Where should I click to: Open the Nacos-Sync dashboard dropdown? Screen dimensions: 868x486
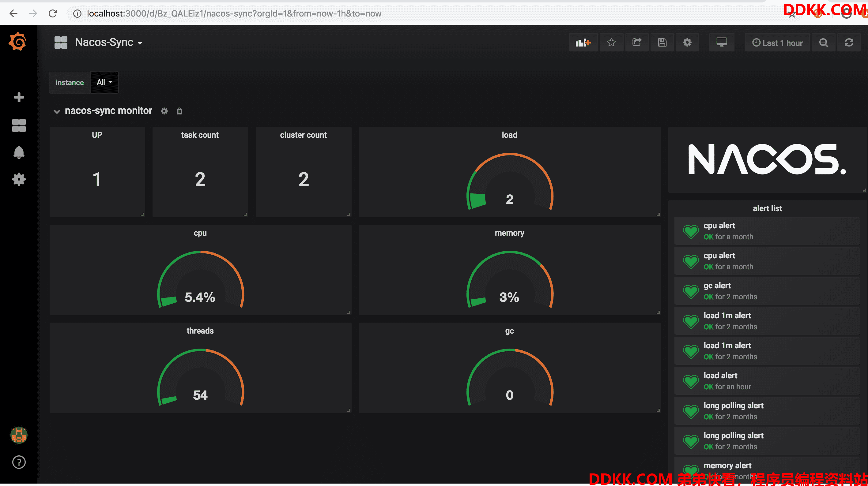pyautogui.click(x=108, y=43)
